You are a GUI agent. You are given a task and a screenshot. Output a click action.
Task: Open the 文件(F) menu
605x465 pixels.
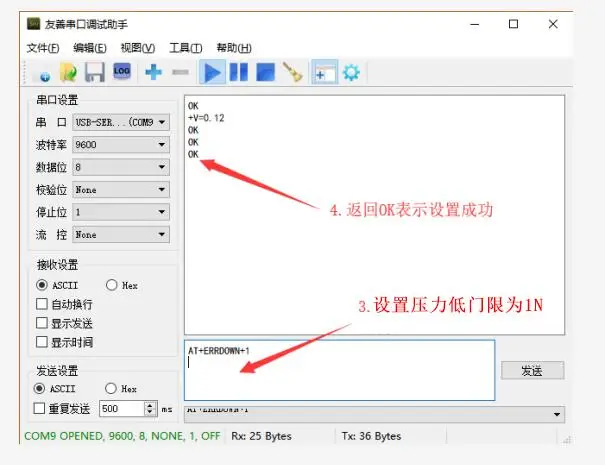click(43, 48)
